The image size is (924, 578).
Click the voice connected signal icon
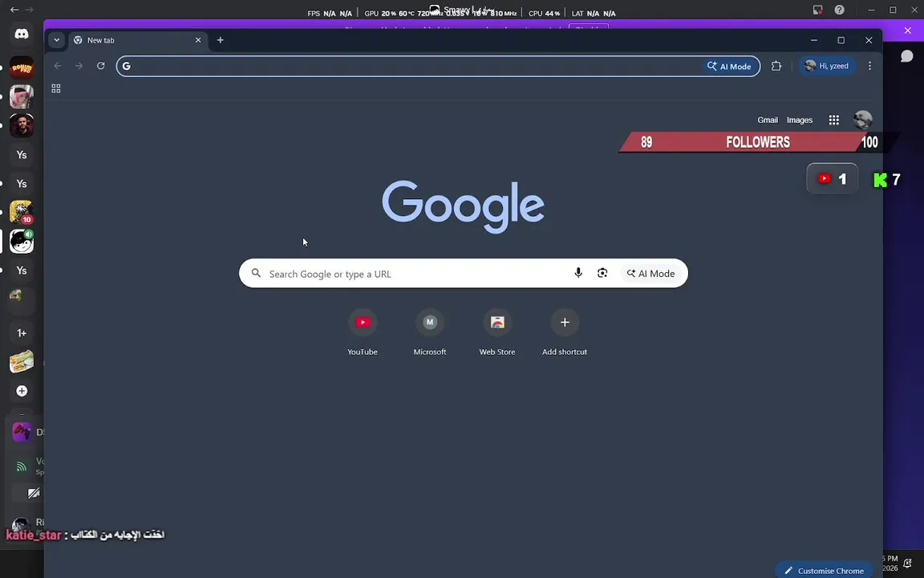pos(21,466)
